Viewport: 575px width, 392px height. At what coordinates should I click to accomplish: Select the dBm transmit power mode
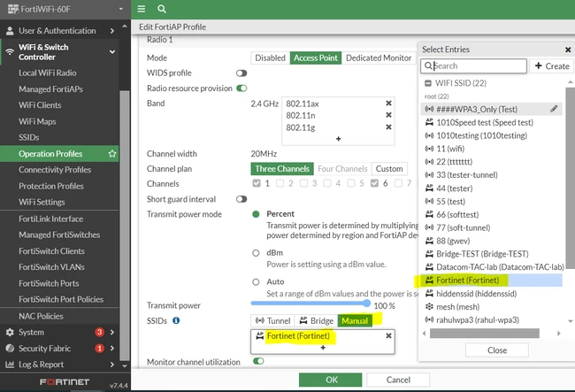(x=256, y=253)
